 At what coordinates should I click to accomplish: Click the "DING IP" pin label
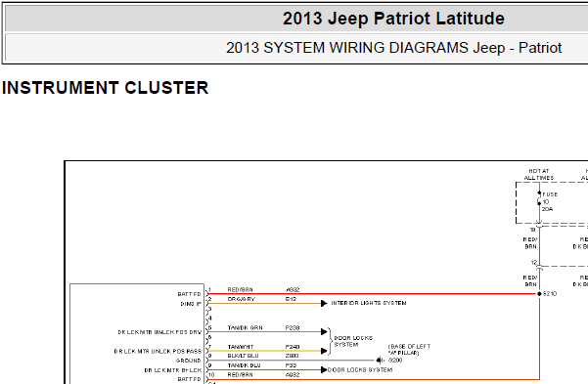(191, 304)
